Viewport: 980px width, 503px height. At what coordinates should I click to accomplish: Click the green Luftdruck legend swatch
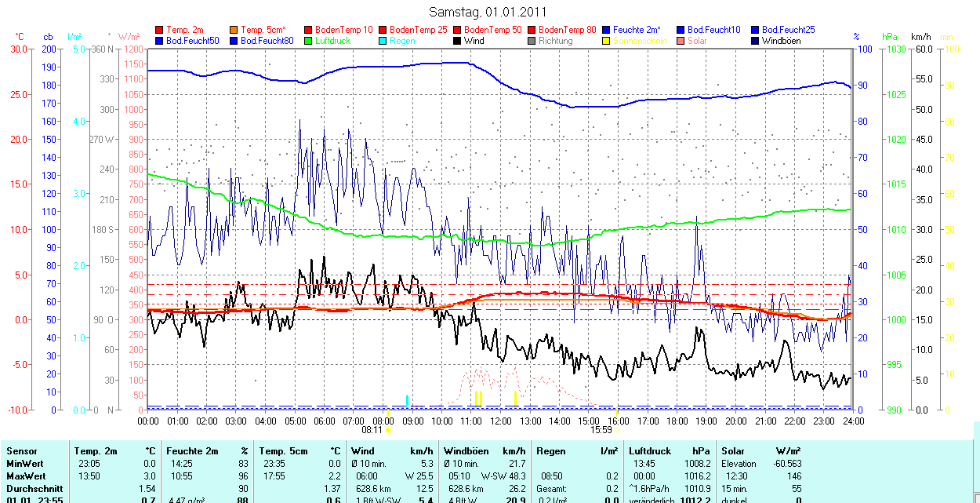pyautogui.click(x=308, y=41)
